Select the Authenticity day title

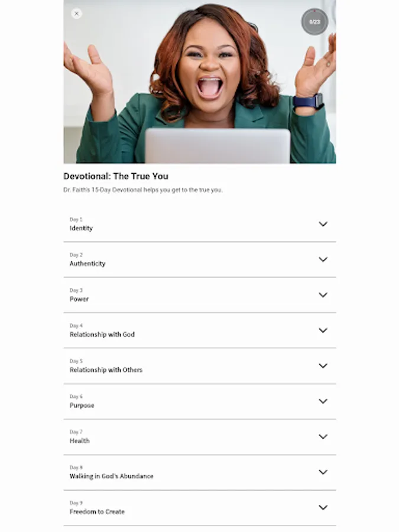(87, 264)
